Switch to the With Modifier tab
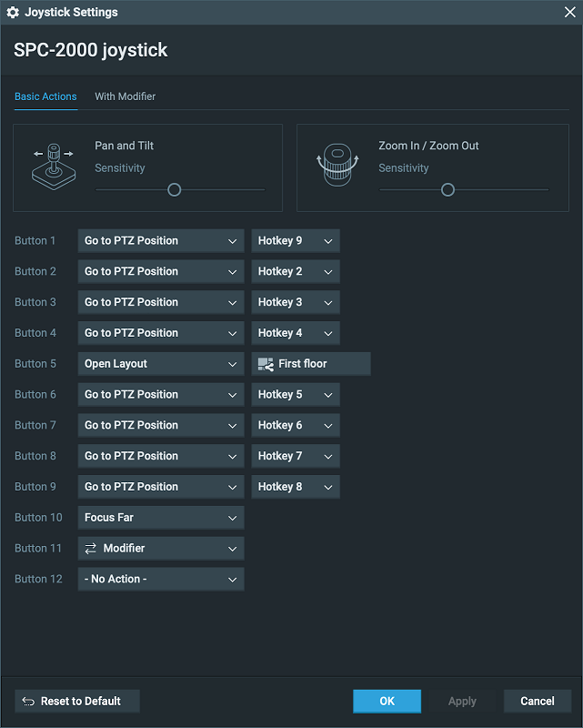 126,96
